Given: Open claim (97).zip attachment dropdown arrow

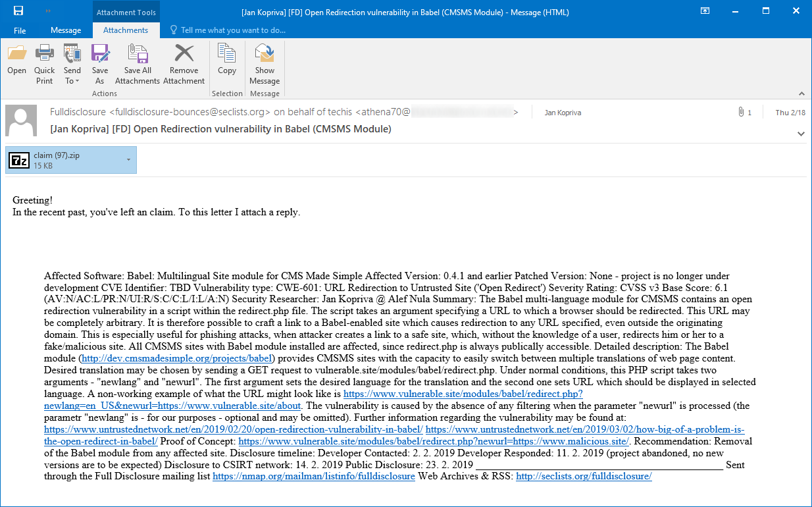Looking at the screenshot, I should click(128, 160).
